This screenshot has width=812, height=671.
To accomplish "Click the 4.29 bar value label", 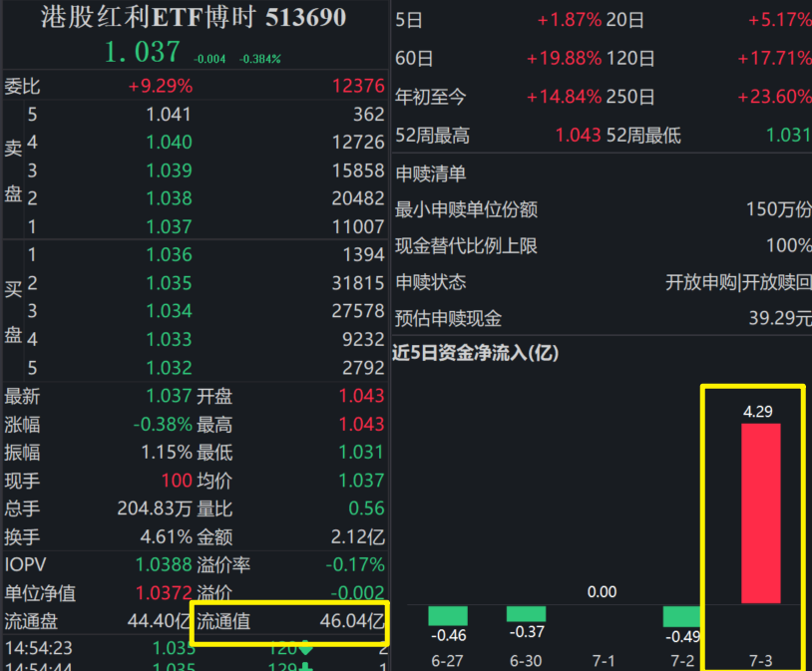I will 757,412.
